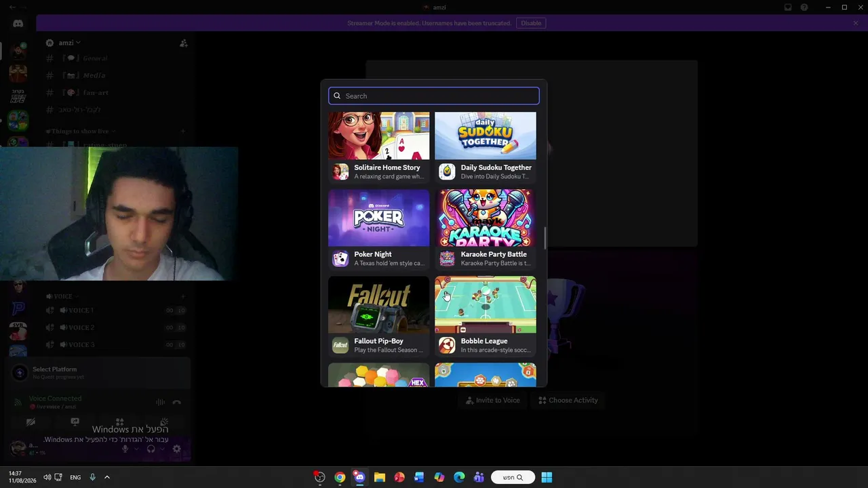
Task: Open the Discord inbox icon in title bar
Action: [788, 7]
